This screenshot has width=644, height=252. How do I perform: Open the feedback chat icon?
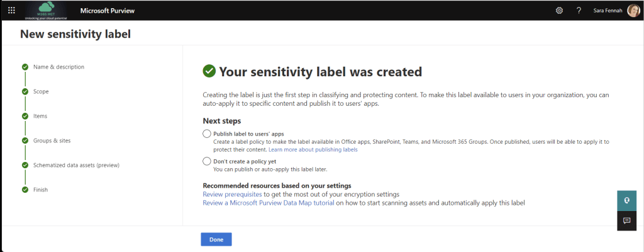[x=626, y=220]
